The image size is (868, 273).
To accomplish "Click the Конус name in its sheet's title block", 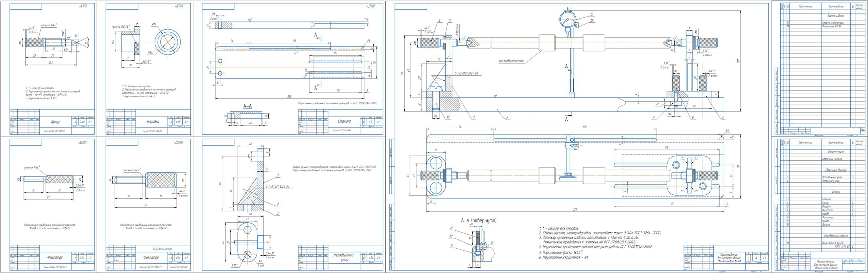I will coord(56,122).
